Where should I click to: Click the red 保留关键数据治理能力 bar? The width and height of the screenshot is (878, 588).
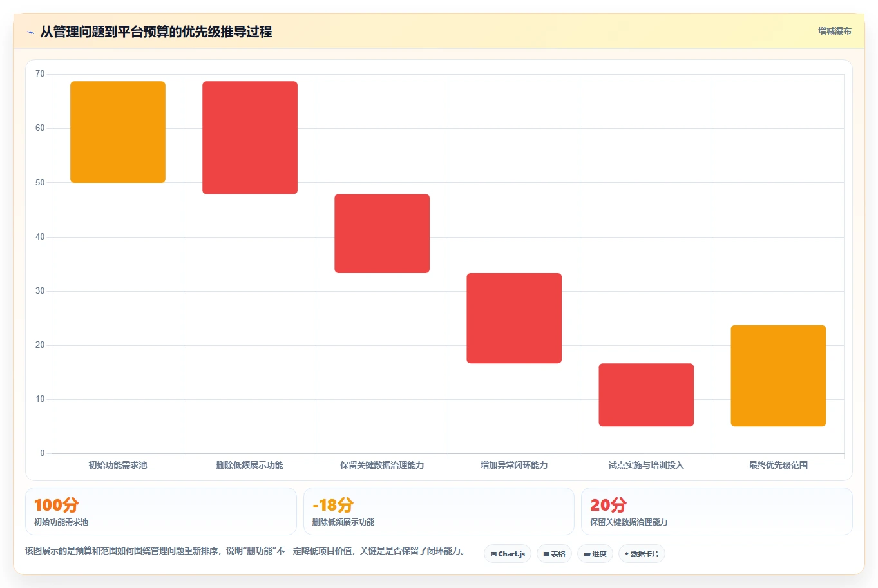382,234
